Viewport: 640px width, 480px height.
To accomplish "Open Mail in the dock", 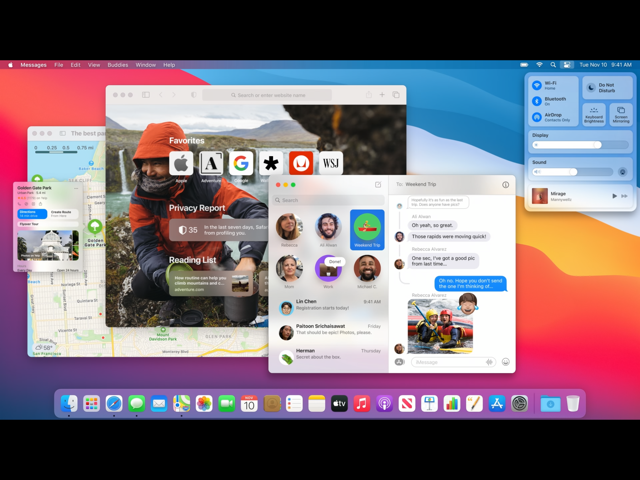I will click(x=159, y=404).
